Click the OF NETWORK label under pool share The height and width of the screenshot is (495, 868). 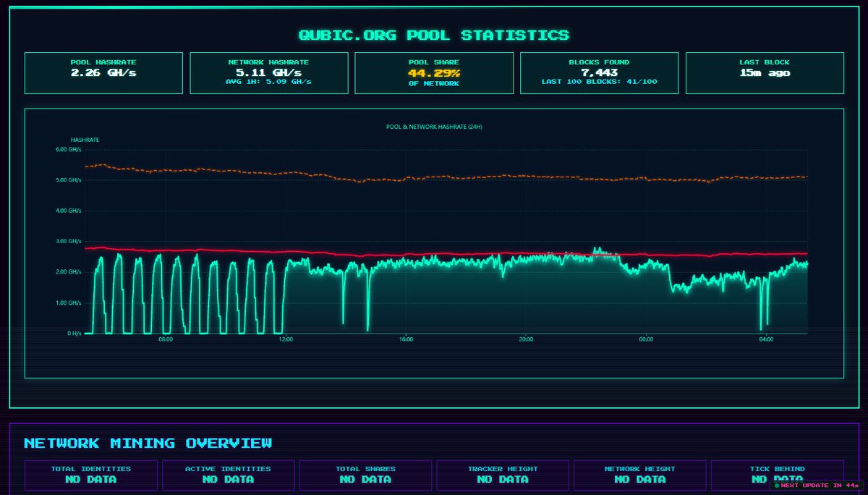click(x=434, y=84)
